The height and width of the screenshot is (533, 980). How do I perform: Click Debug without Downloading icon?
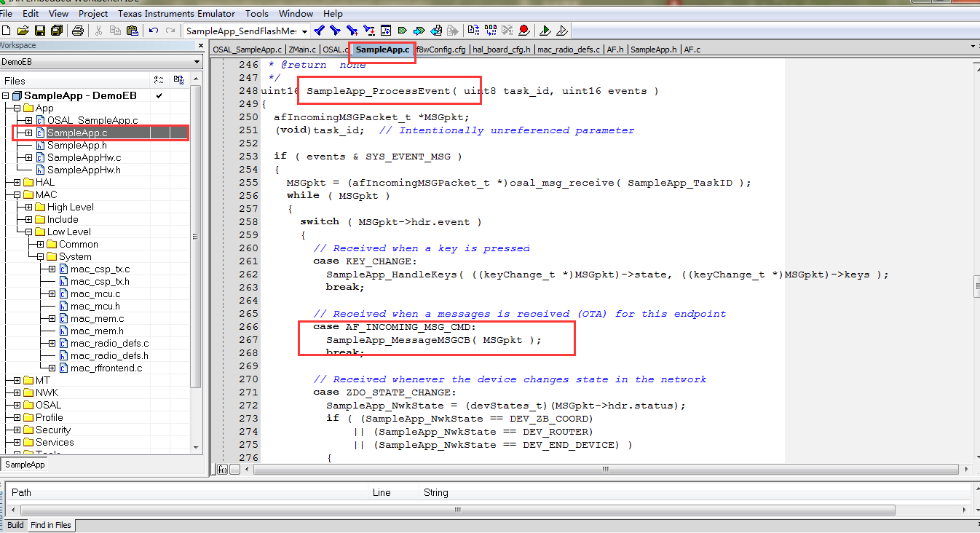(561, 31)
